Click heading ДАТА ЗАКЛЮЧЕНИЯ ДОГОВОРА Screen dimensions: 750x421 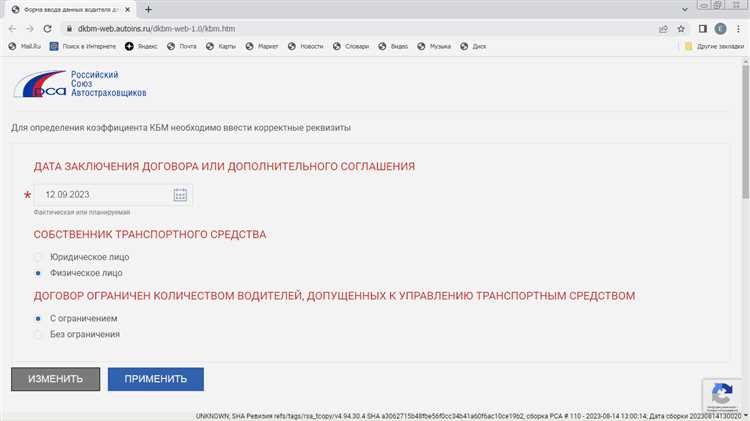pyautogui.click(x=224, y=166)
